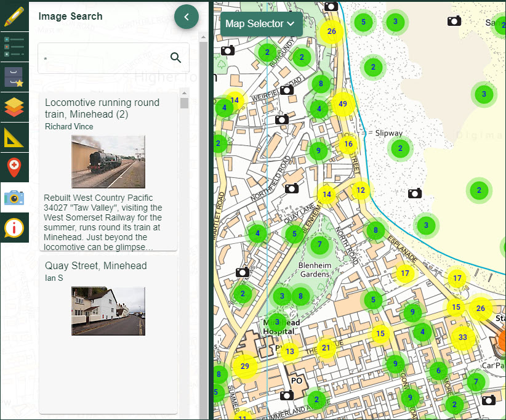Click the add location pin icon
The width and height of the screenshot is (506, 420).
[14, 167]
